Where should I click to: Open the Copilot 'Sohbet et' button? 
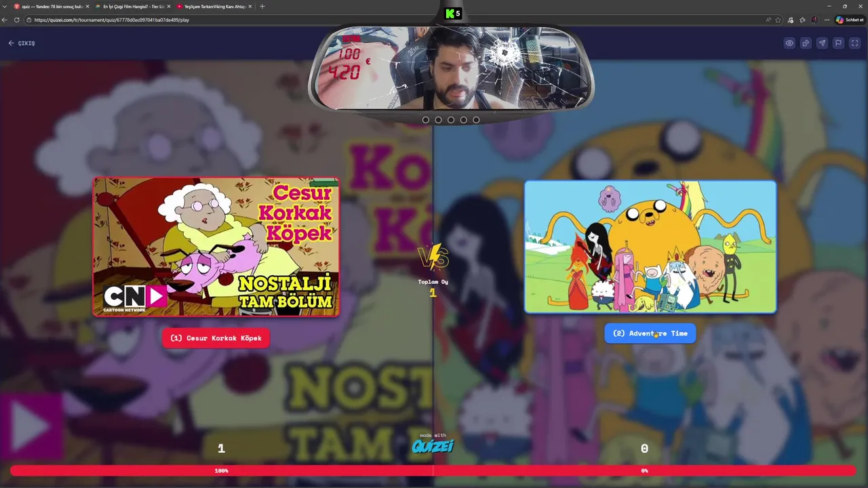click(850, 20)
